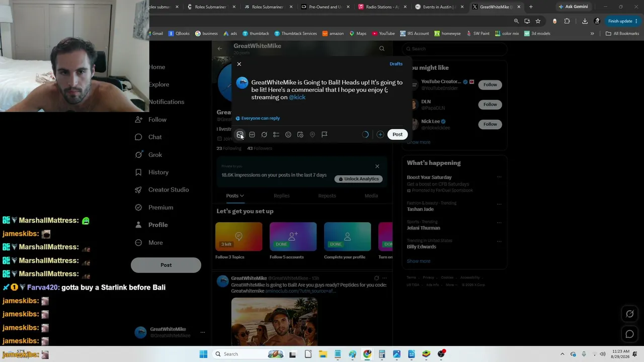Switch to the Reposts tab
Viewport: 644px width, 362px height.
coord(327,196)
